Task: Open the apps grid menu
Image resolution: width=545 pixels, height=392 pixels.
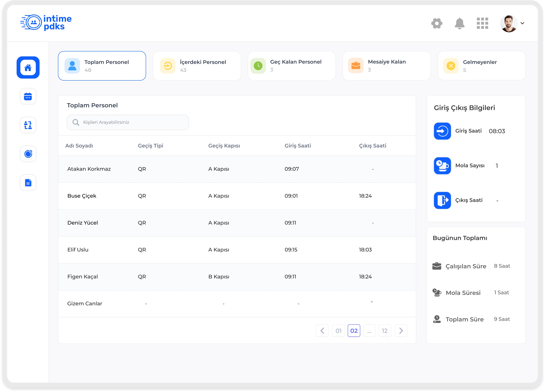Action: coord(482,23)
